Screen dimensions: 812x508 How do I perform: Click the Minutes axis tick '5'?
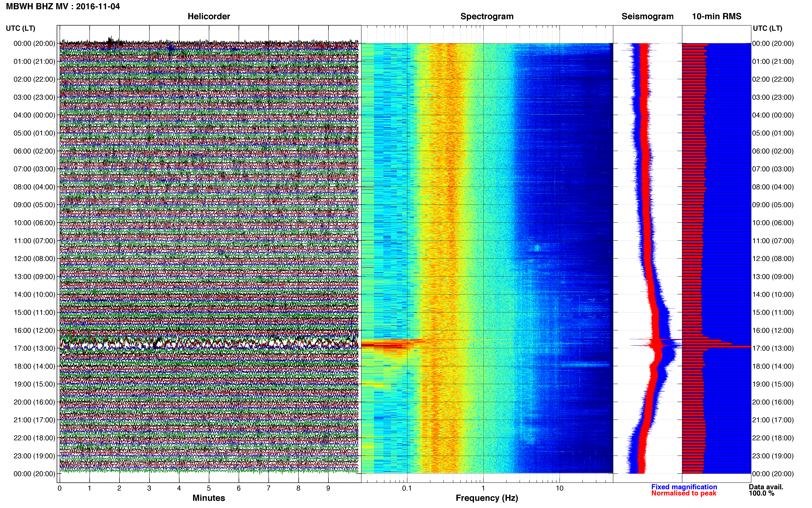click(x=209, y=488)
